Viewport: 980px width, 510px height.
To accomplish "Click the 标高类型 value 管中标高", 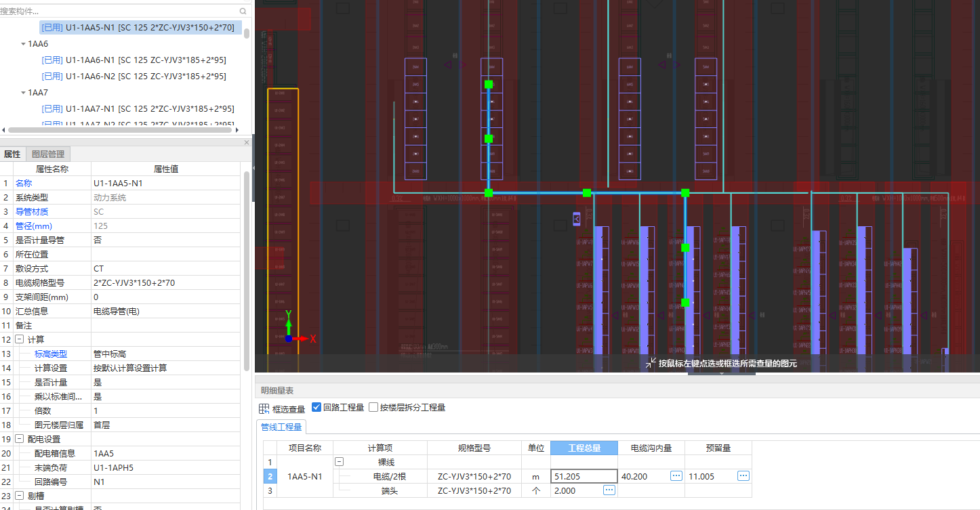I will click(165, 354).
